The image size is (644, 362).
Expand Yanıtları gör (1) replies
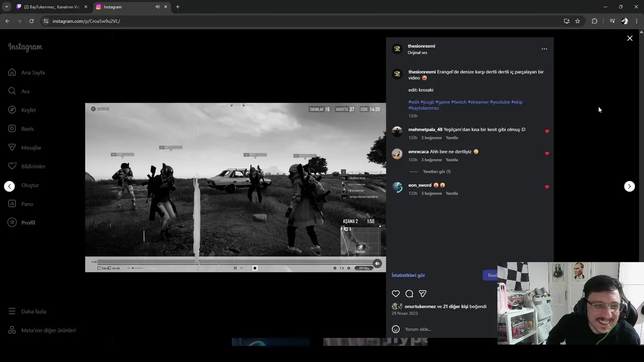(x=437, y=171)
